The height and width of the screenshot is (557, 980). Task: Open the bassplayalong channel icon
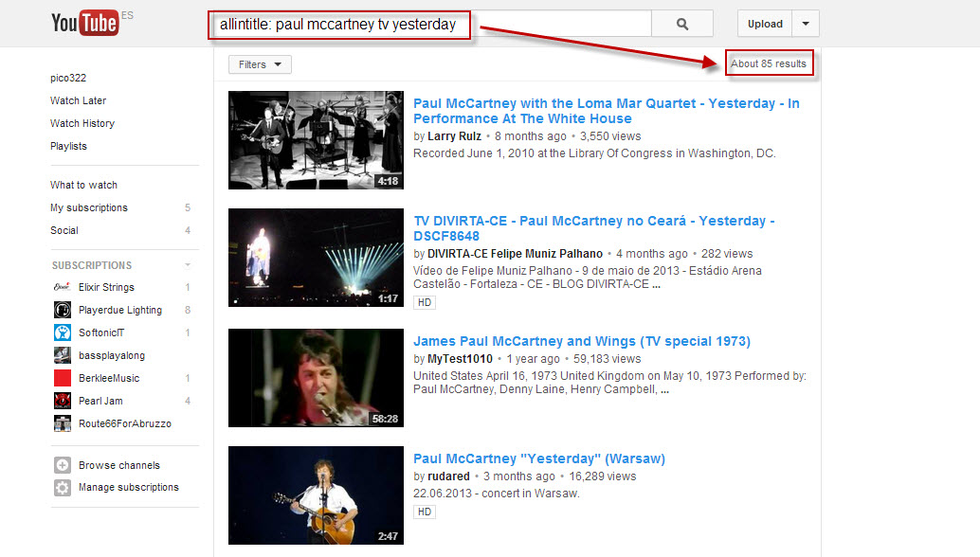63,355
